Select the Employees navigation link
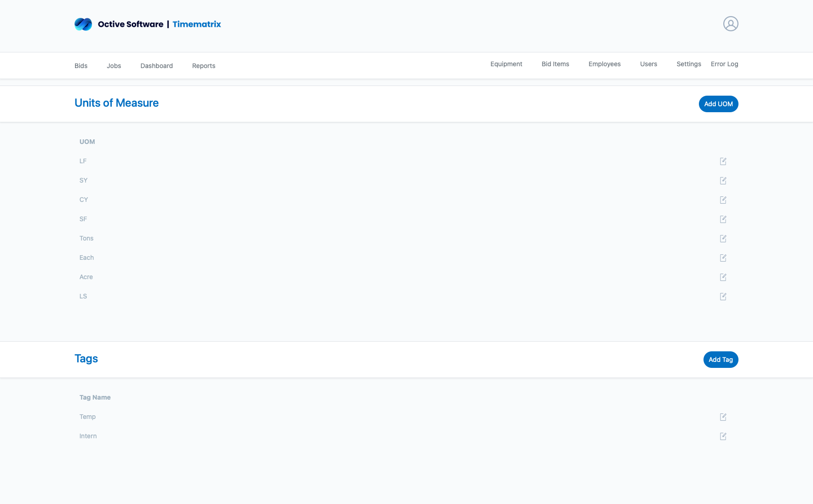813x504 pixels. [x=604, y=64]
